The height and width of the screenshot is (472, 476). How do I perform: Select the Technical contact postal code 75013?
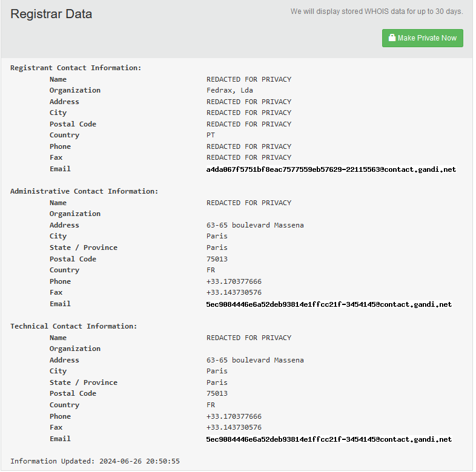(217, 393)
